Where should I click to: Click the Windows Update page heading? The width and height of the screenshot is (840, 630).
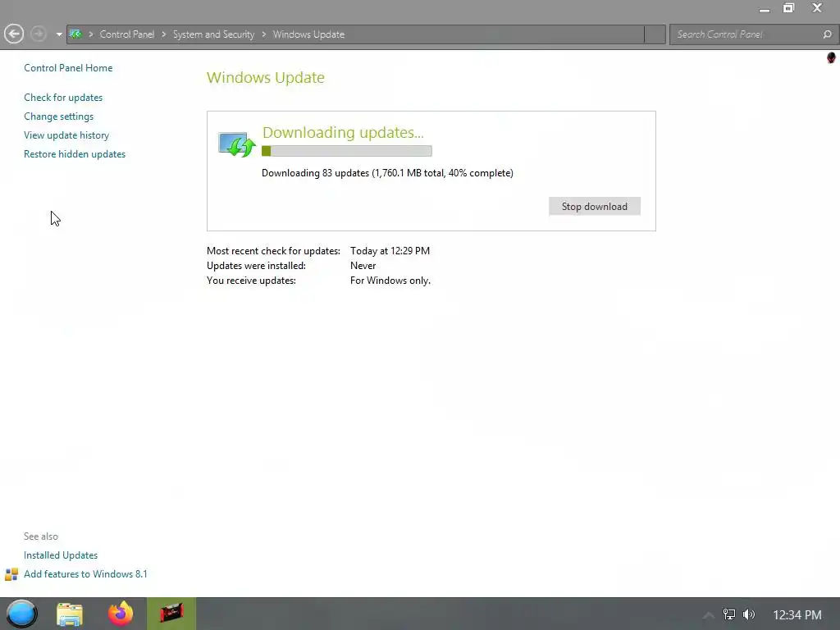click(266, 77)
